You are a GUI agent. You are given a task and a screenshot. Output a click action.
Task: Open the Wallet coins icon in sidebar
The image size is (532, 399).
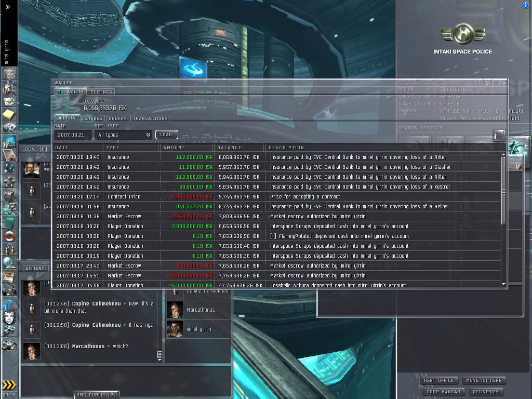pyautogui.click(x=9, y=208)
